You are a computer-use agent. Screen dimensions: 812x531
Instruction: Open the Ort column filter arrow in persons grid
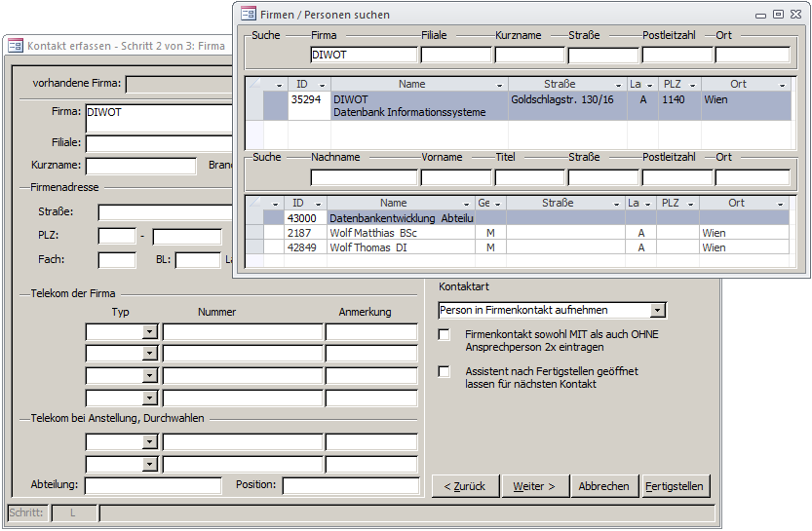[x=780, y=204]
